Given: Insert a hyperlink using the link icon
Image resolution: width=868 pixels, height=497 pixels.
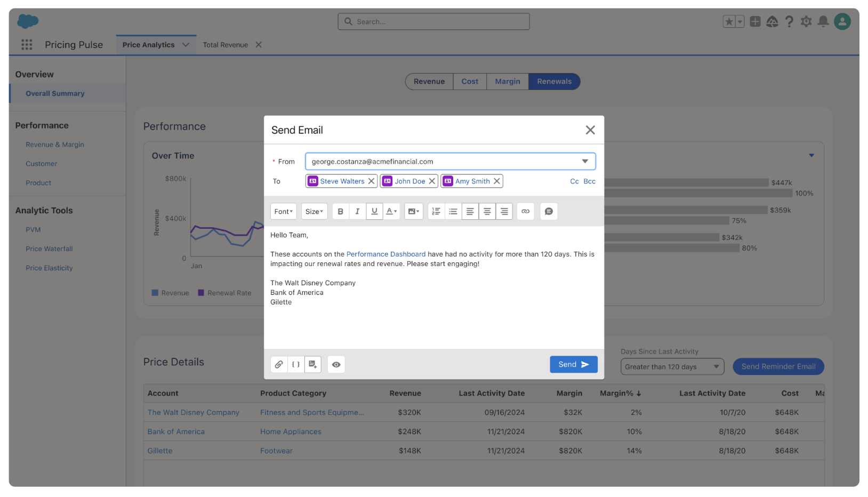Looking at the screenshot, I should [x=525, y=212].
